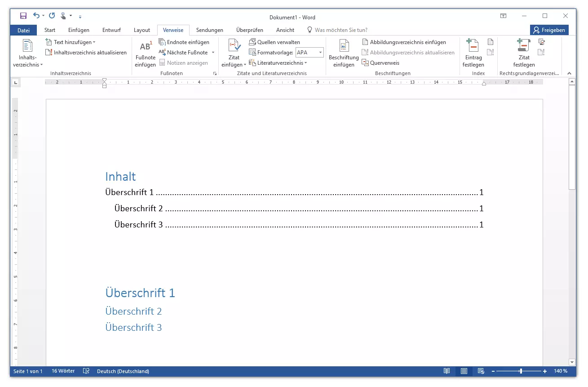Click the 'Was möchten Sie tun?' search field

tap(340, 30)
